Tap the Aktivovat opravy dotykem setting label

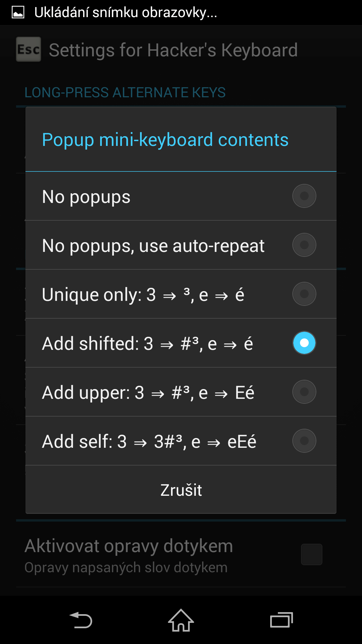(x=129, y=546)
